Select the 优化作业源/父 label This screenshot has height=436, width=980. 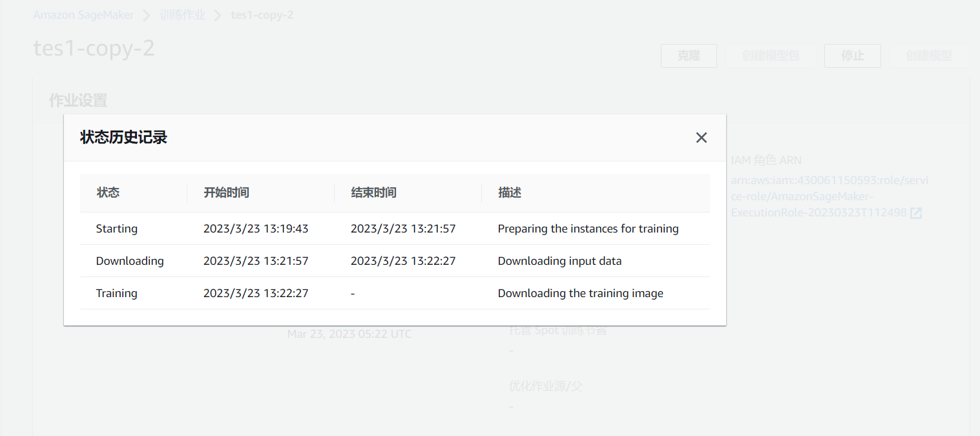click(x=546, y=386)
